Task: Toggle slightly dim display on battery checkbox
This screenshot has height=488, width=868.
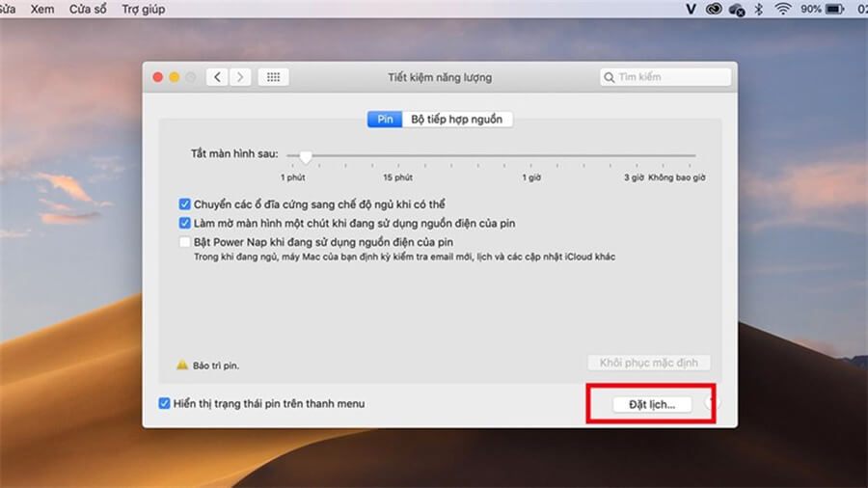Action: pyautogui.click(x=184, y=223)
